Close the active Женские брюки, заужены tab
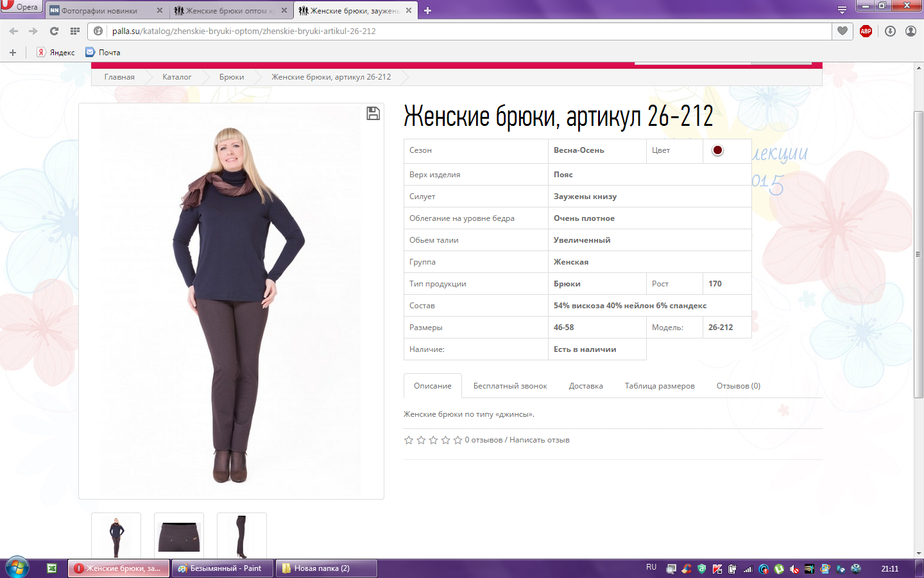 pyautogui.click(x=409, y=10)
